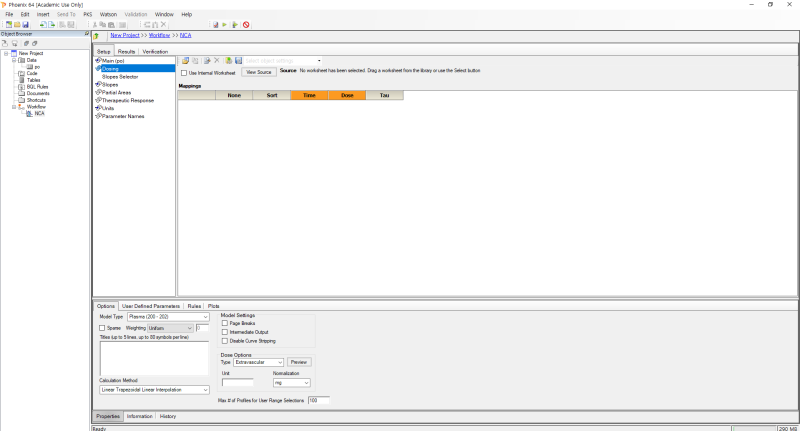Click the Validate checklist toolbar icon
800x431 pixels.
(x=215, y=24)
